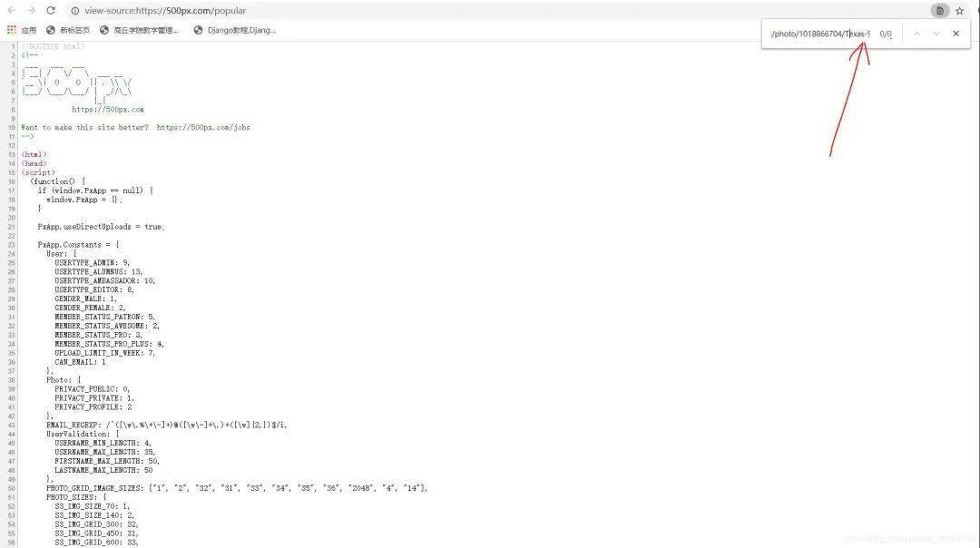980x548 pixels.
Task: Open the 商丘学院教学管理 bookmark
Action: [140, 30]
